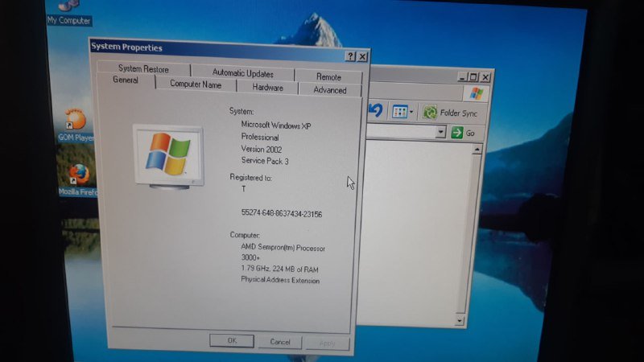The width and height of the screenshot is (644, 362).
Task: Click the 'Version 2002' text
Action: 261,149
